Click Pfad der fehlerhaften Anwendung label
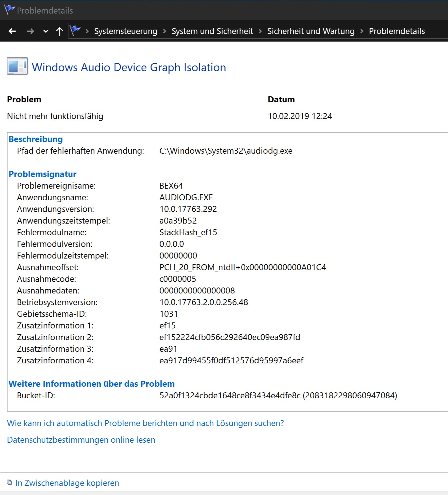The width and height of the screenshot is (448, 495). pyautogui.click(x=81, y=151)
